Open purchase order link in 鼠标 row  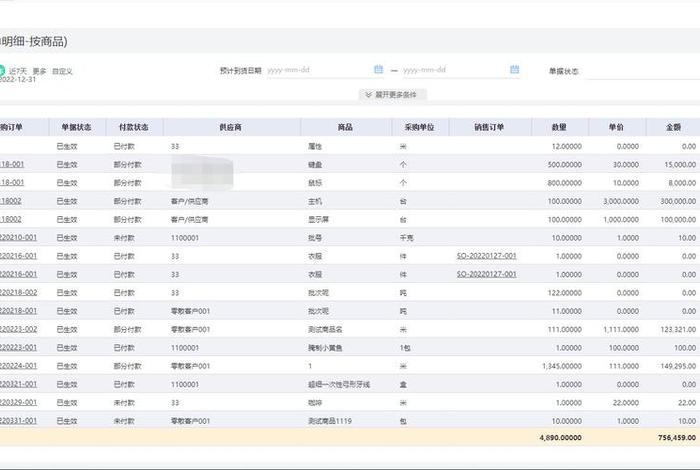(12, 183)
